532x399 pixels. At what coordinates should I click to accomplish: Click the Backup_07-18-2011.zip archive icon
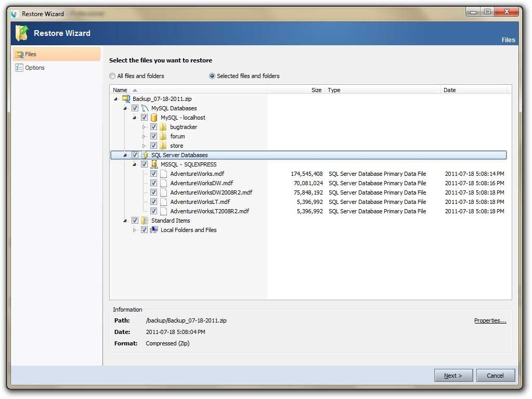125,99
